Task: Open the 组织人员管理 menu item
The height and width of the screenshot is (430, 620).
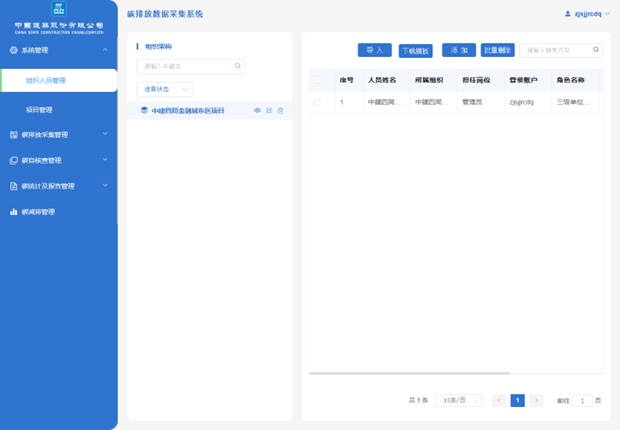Action: (59, 81)
